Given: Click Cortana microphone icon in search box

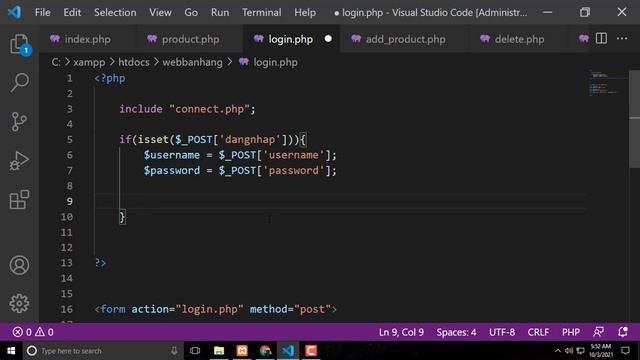Looking at the screenshot, I should pyautogui.click(x=174, y=351).
